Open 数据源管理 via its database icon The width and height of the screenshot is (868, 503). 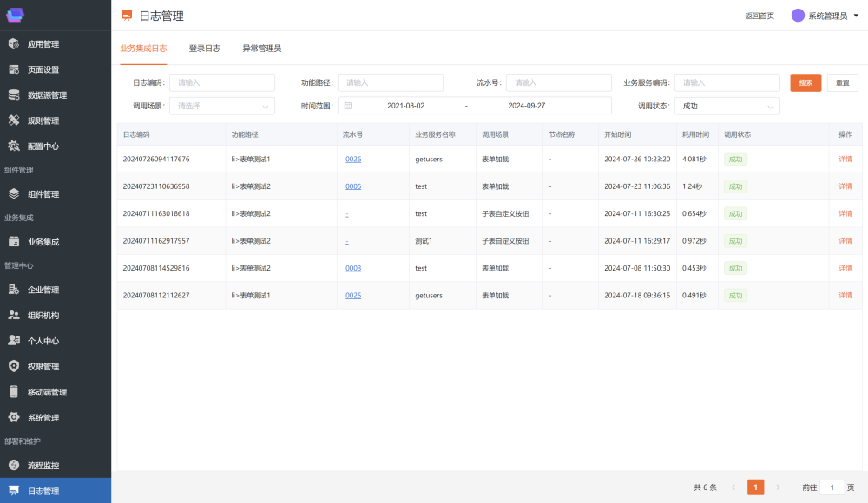click(14, 95)
